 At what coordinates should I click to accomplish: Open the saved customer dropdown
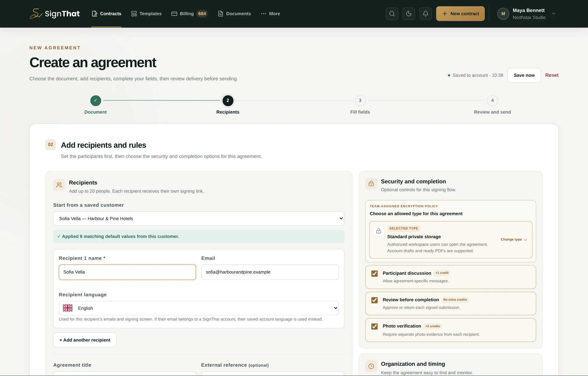[x=199, y=218]
